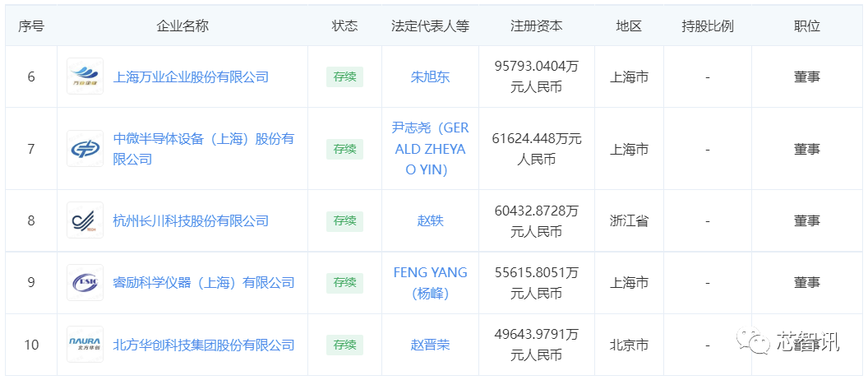Image resolution: width=868 pixels, height=380 pixels.
Task: View legal representative 赵晋荣
Action: pos(430,345)
